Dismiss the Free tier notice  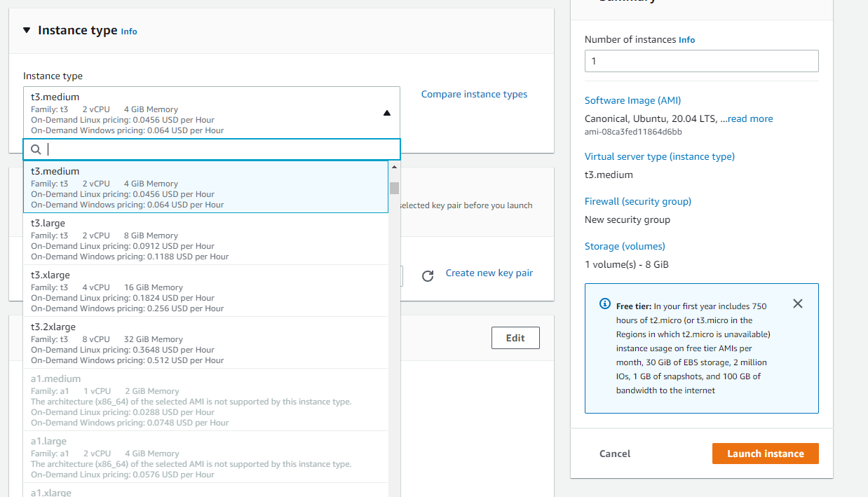pyautogui.click(x=797, y=304)
